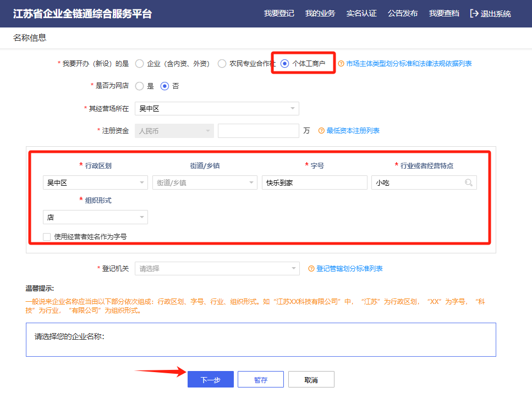532x393 pixels.
Task: Open 我的业务 in the top navigation
Action: pos(320,14)
